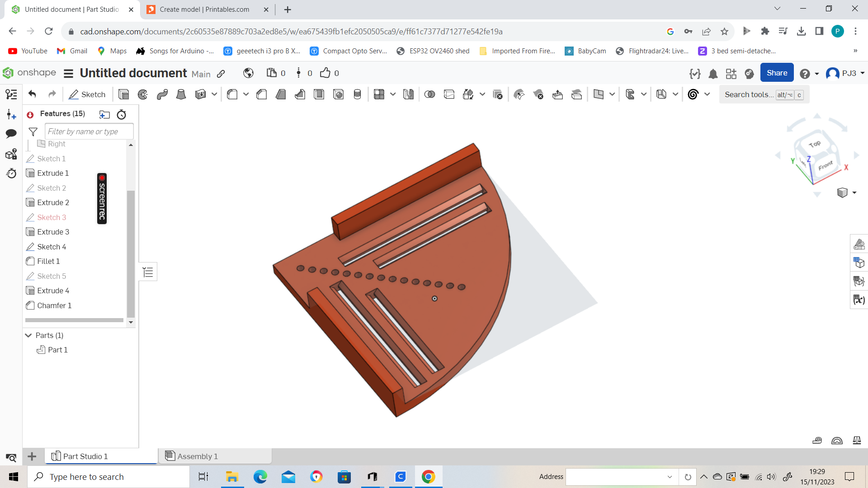Select the Loft tool icon

click(181, 94)
